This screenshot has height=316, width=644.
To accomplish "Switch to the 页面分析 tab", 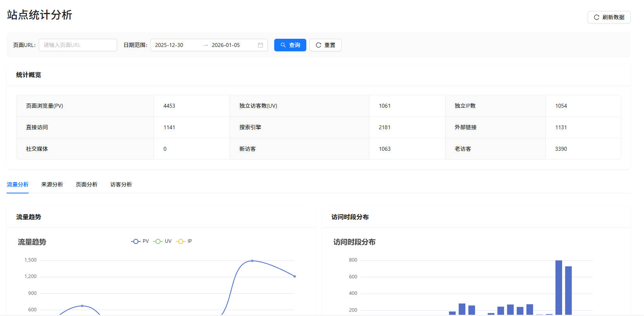I will [87, 184].
